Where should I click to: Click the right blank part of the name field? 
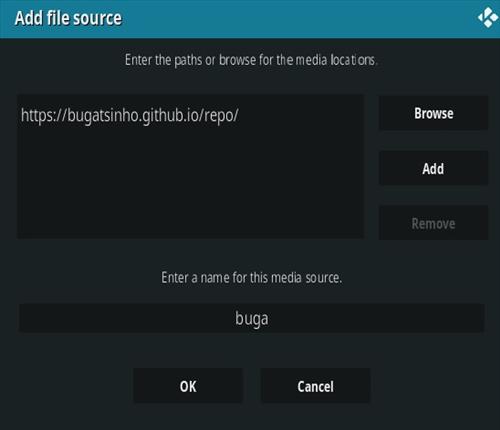(x=377, y=318)
